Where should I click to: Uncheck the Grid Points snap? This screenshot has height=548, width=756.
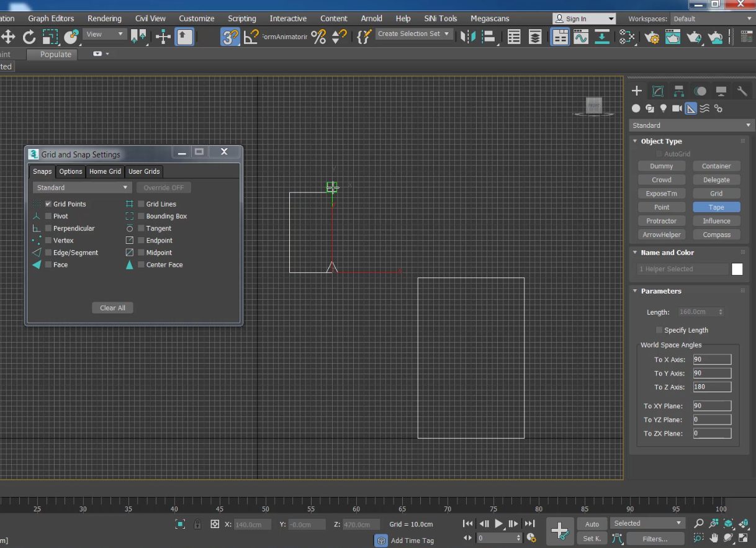pyautogui.click(x=48, y=204)
